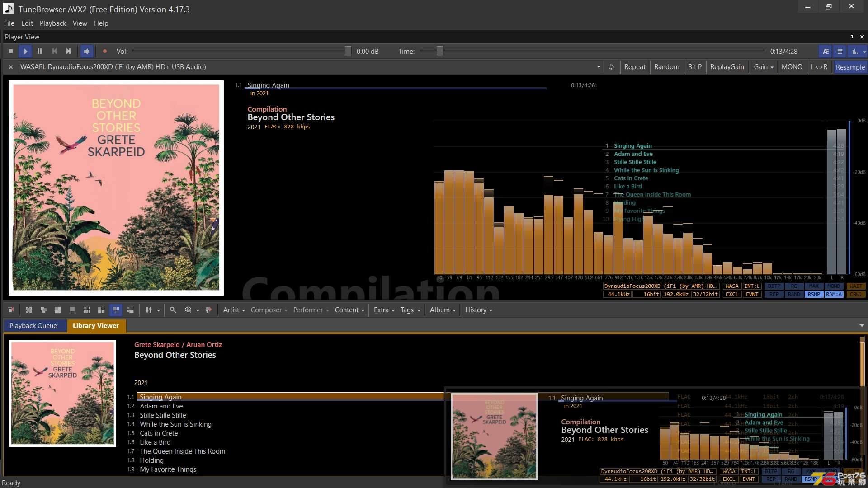
Task: Click the text style icon near time display
Action: coord(826,52)
